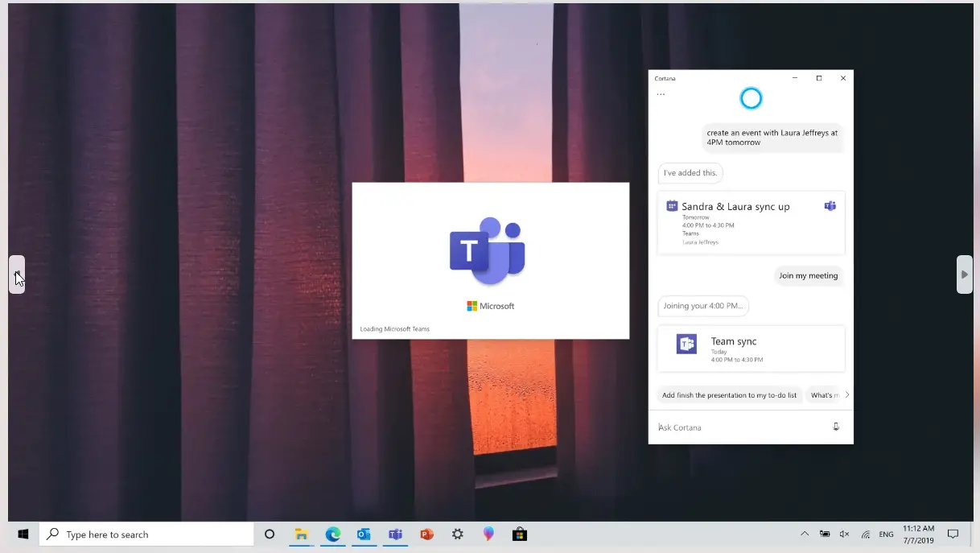
Task: Open Settings gear on the taskbar
Action: [458, 534]
